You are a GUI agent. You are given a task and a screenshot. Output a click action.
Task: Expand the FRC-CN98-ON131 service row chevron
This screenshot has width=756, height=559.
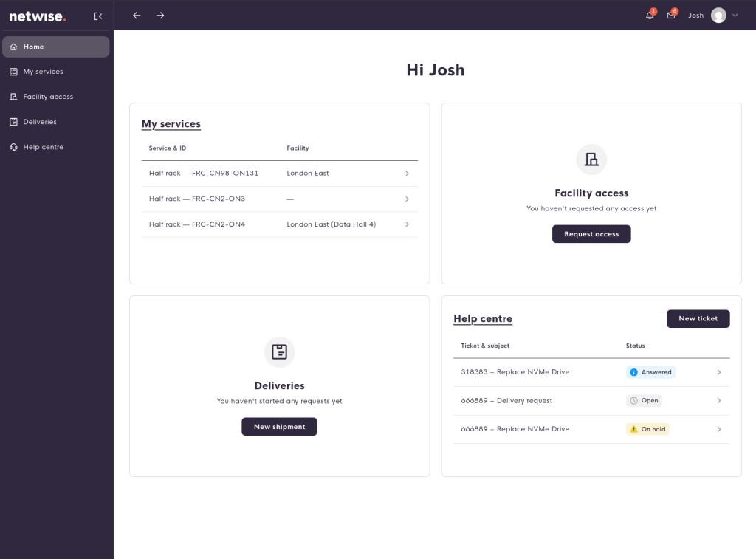pyautogui.click(x=407, y=174)
